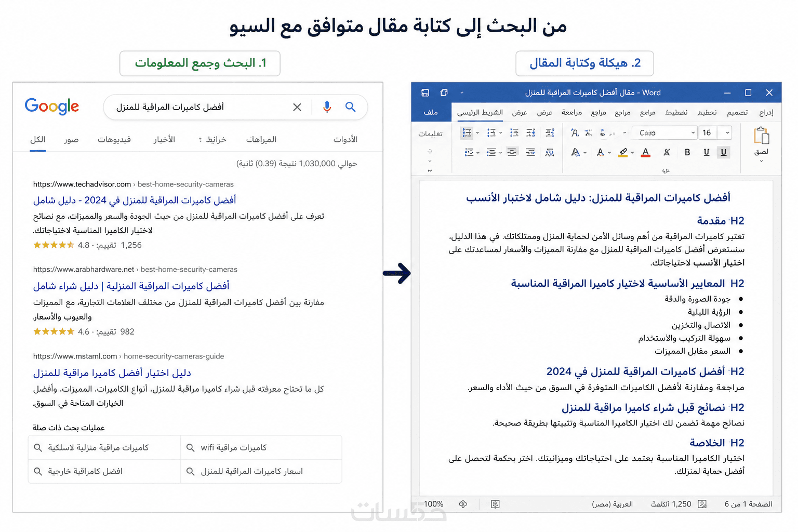The width and height of the screenshot is (798, 532).
Task: Click the highlighted bullet list icon
Action: [x=467, y=133]
